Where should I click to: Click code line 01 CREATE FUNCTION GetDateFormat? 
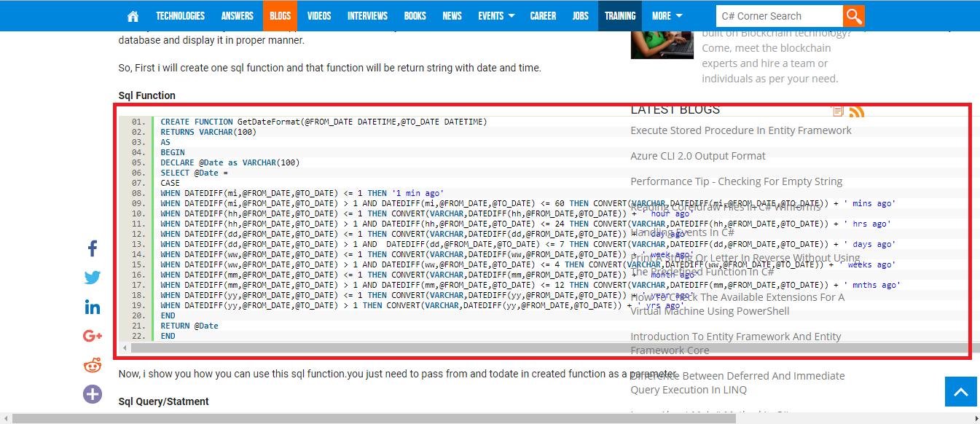[x=324, y=122]
